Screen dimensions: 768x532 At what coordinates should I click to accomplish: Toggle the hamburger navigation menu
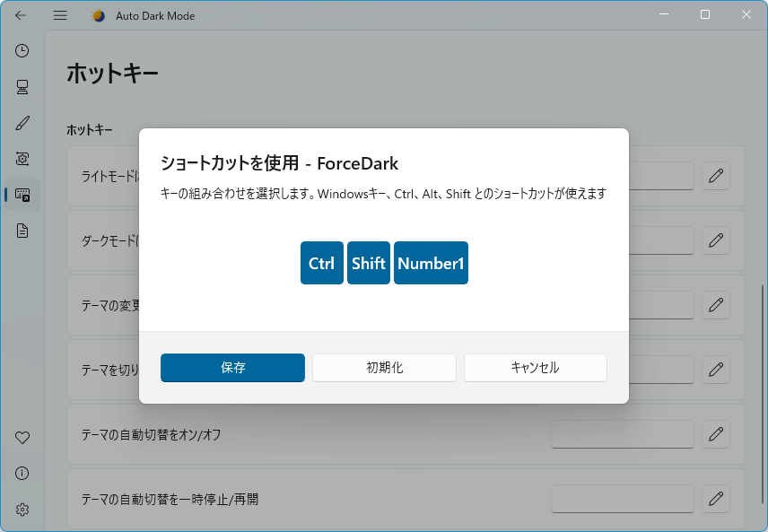click(x=60, y=15)
